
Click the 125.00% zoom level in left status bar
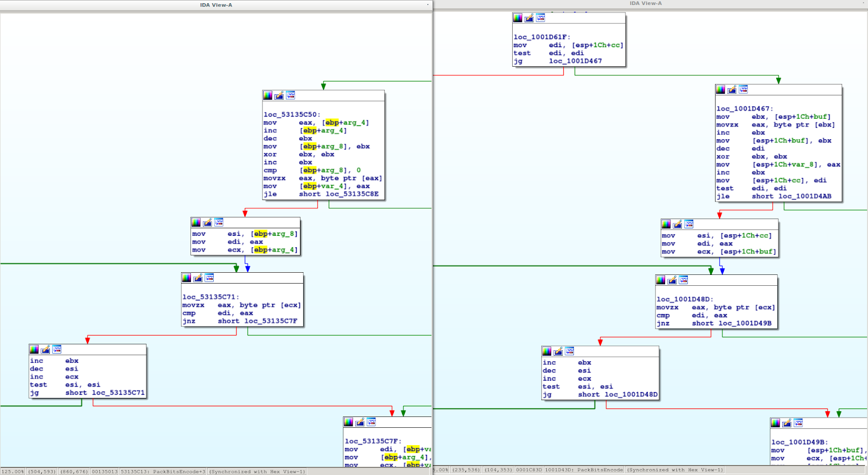tap(13, 472)
